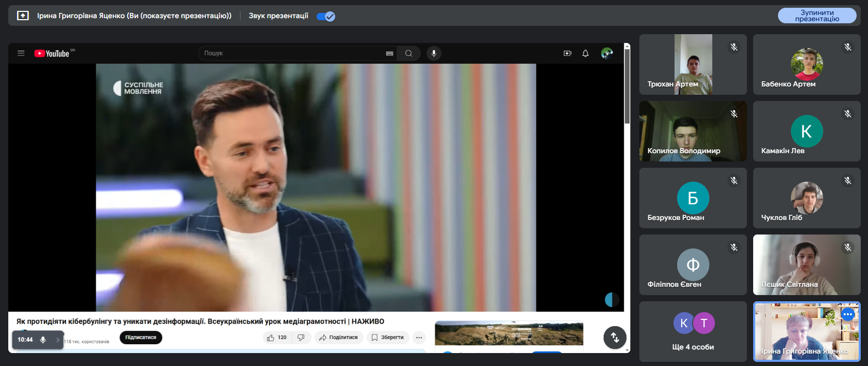This screenshot has height=366, width=868.
Task: Expand the Ще 4 особи participants tile
Action: [x=693, y=331]
